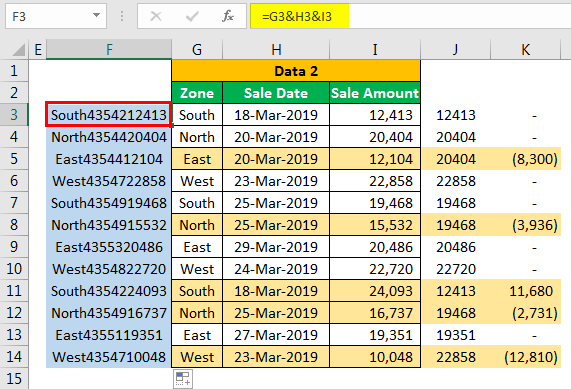Click the 24-Mar-2019 date cell
Image resolution: width=571 pixels, height=389 pixels.
[276, 269]
